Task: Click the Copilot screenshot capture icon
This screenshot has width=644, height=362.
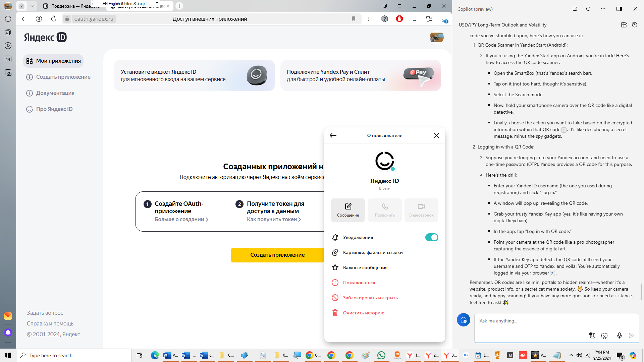Action: point(604,336)
